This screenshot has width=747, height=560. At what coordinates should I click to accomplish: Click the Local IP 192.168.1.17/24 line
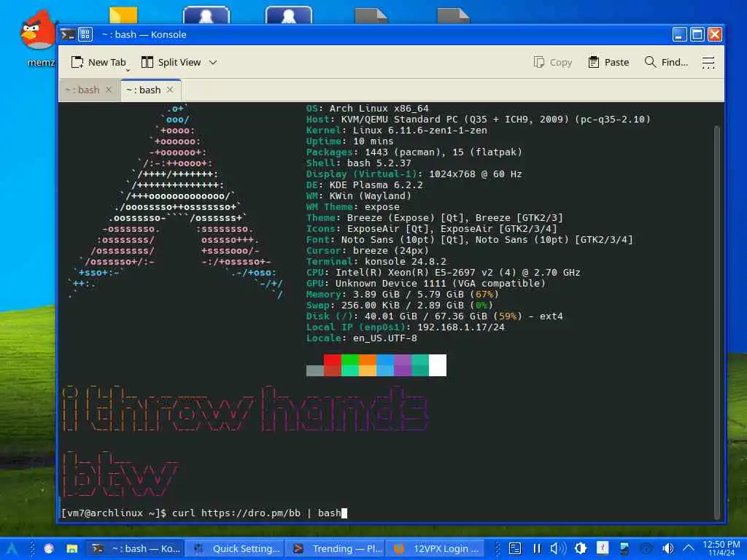click(x=405, y=327)
